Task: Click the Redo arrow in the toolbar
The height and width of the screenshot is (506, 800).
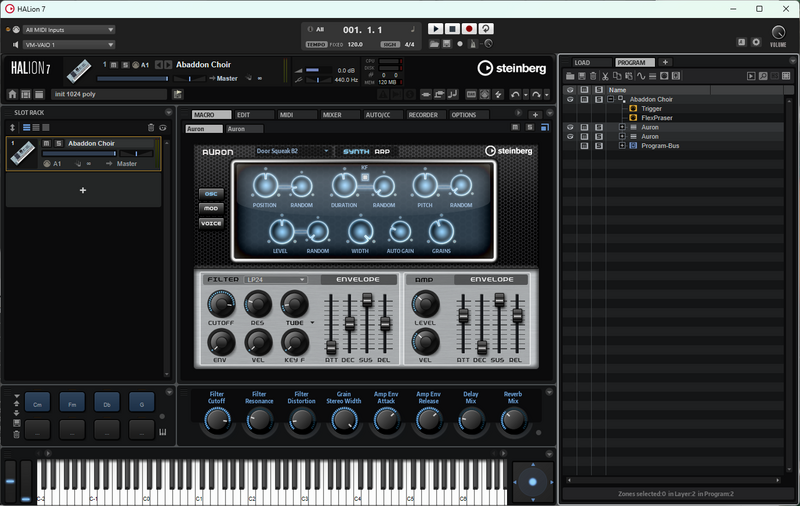Action: (x=536, y=94)
